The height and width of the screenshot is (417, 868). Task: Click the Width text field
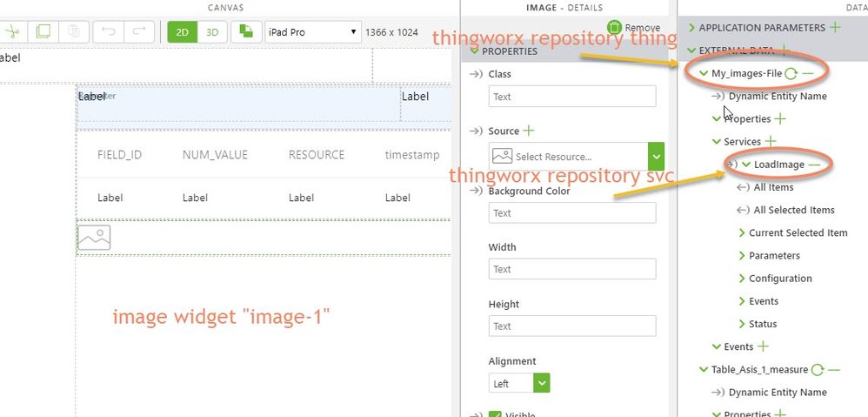tap(571, 269)
